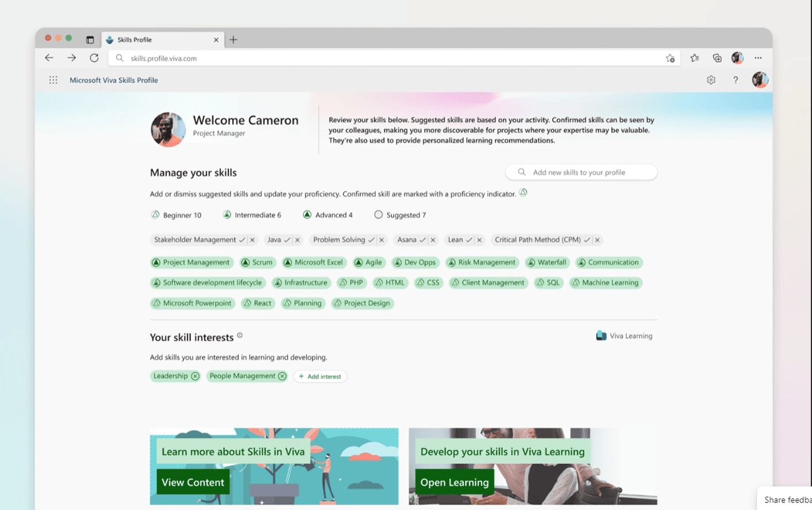The image size is (812, 510).
Task: Open the Communication skill chip
Action: pos(609,263)
